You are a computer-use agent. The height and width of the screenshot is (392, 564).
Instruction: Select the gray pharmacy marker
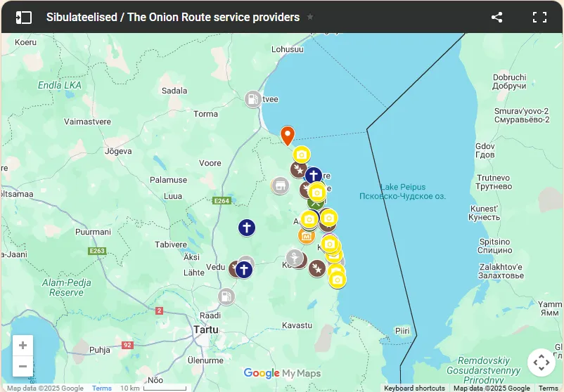(294, 257)
